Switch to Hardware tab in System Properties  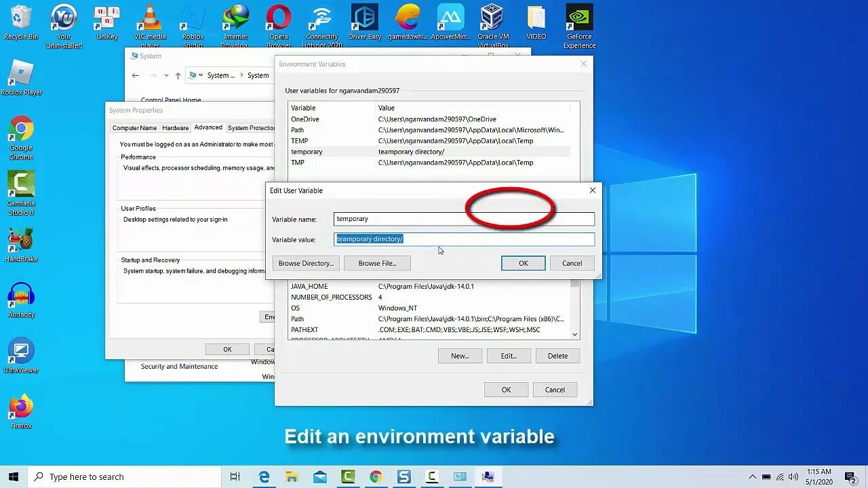click(175, 128)
